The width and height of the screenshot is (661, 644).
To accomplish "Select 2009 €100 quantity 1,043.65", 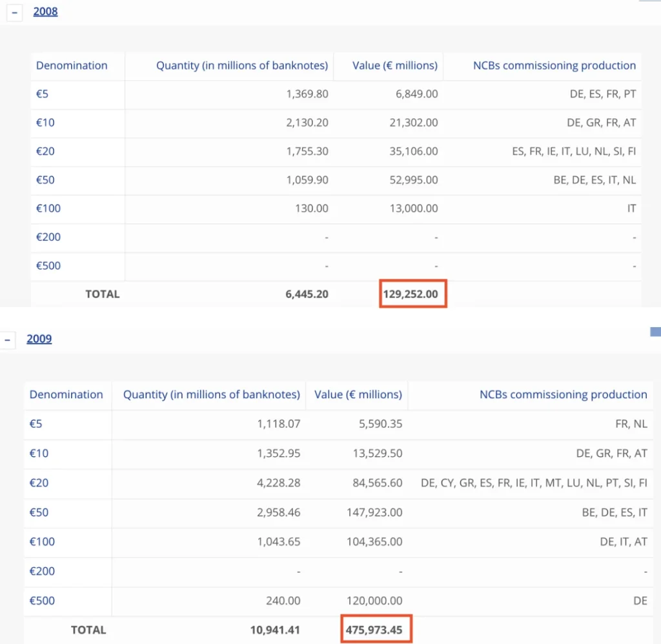I will (x=279, y=541).
